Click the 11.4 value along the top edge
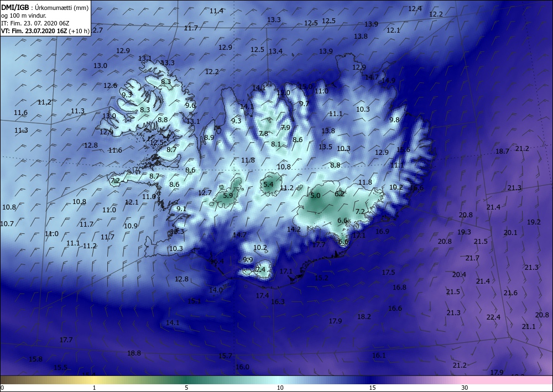This screenshot has width=553, height=392. point(216,11)
